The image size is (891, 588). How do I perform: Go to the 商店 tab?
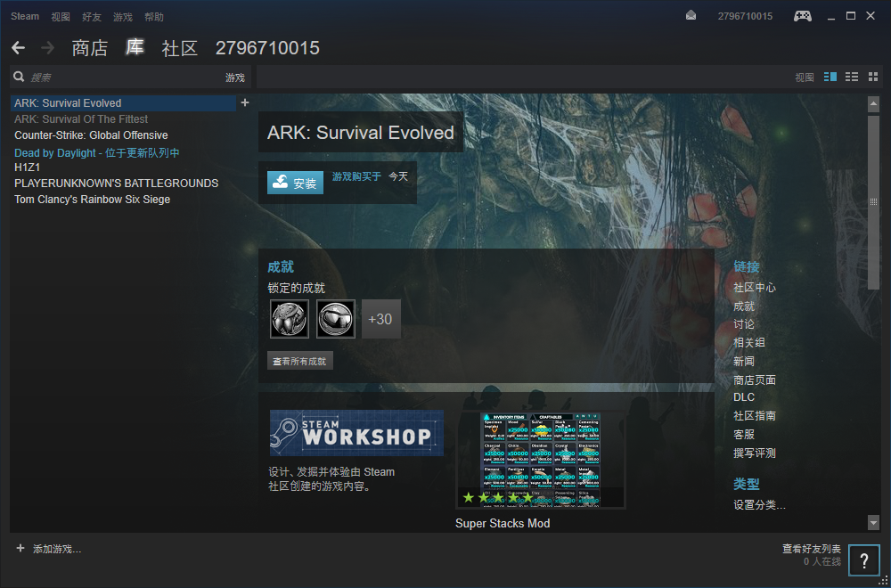point(90,48)
